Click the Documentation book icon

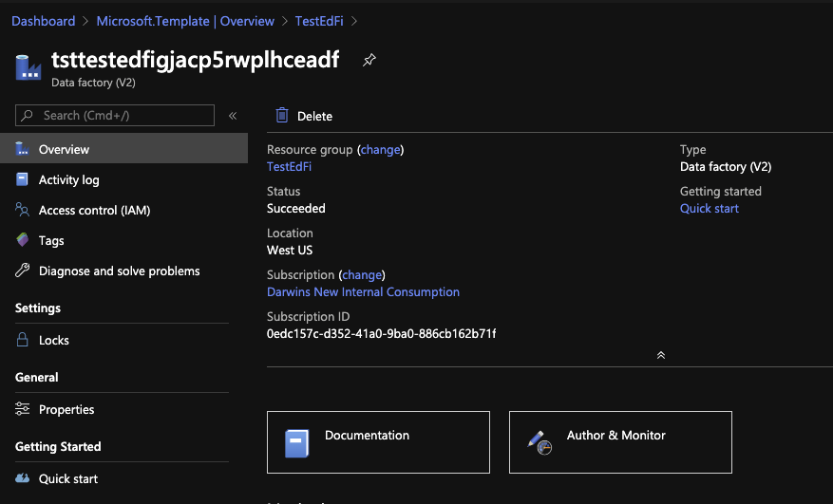296,443
